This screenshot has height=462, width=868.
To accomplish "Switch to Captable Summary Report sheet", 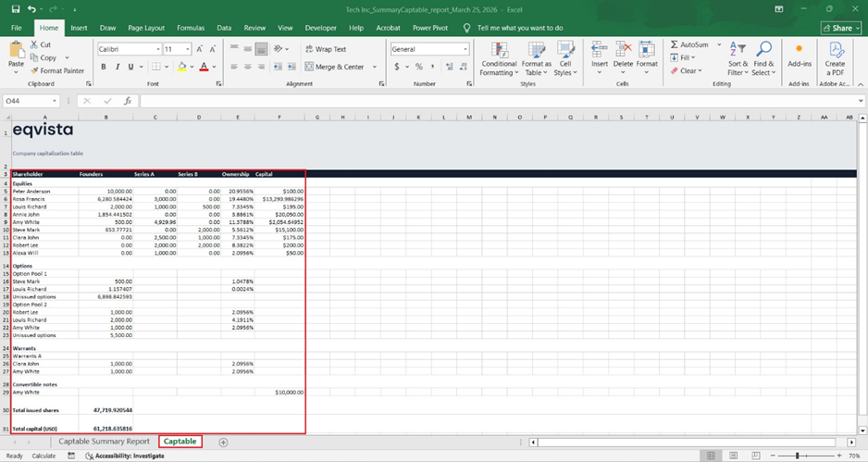I will coord(104,442).
